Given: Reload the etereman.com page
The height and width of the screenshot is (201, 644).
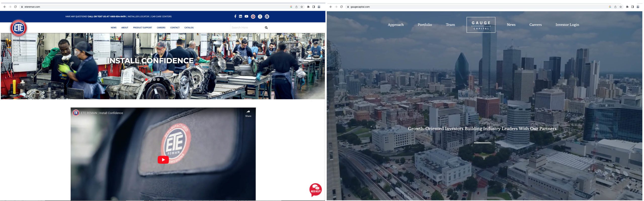Looking at the screenshot, I should point(15,7).
